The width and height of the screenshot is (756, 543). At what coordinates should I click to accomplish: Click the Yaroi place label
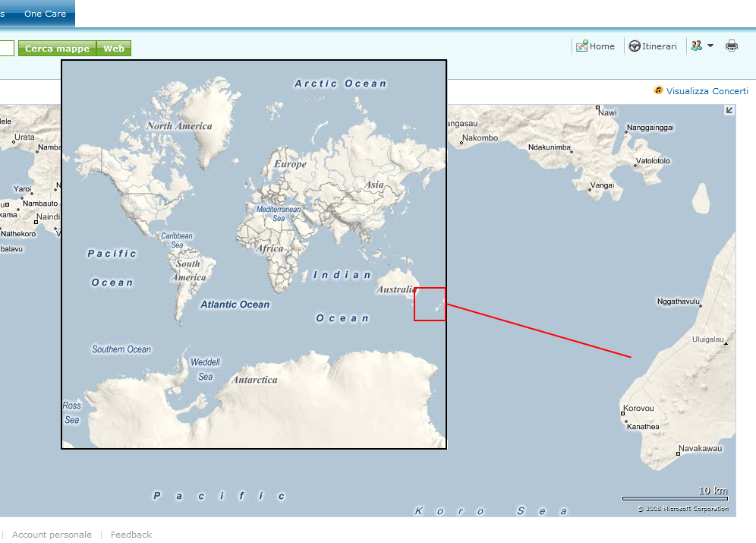pyautogui.click(x=22, y=189)
